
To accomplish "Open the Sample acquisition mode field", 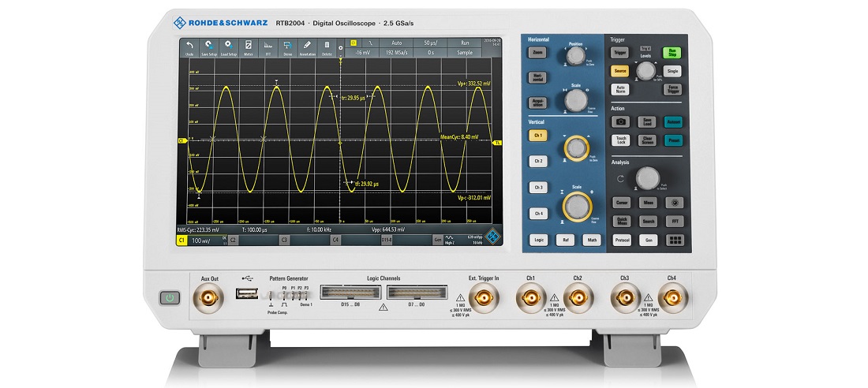I will pyautogui.click(x=465, y=53).
